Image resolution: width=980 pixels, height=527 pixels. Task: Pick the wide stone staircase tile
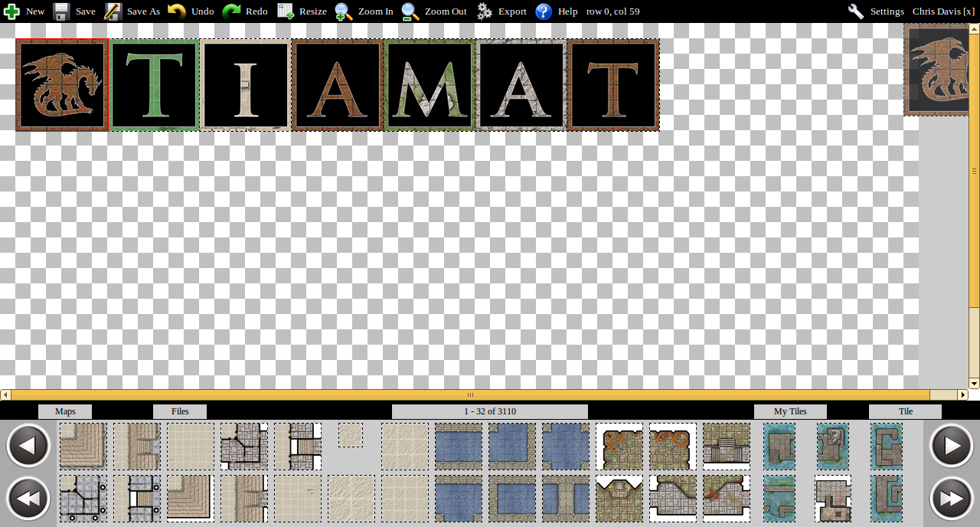727,447
